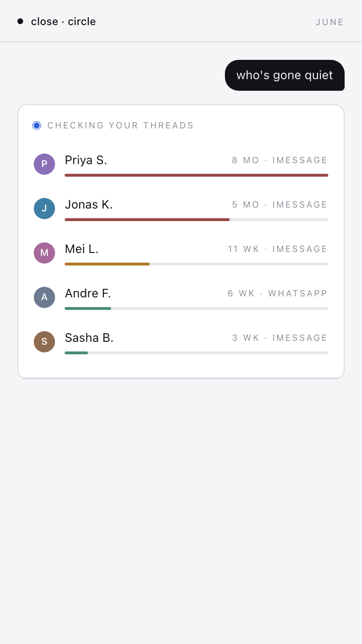Click Mei L.'s amber progress bar
This screenshot has width=362, height=644.
pos(107,264)
